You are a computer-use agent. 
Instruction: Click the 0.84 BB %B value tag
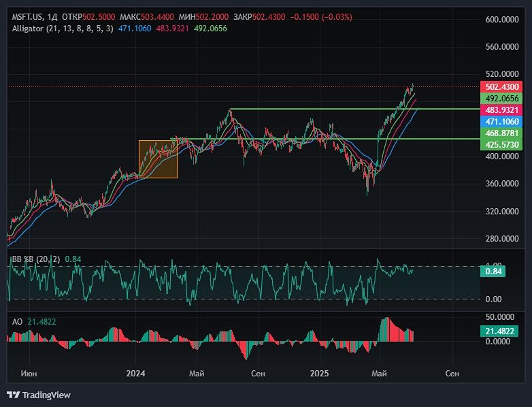click(493, 272)
